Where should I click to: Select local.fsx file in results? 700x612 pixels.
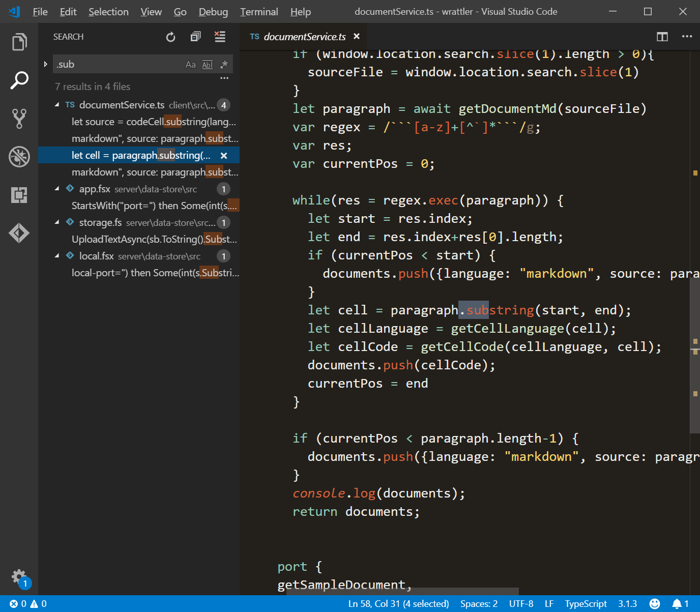coord(139,256)
